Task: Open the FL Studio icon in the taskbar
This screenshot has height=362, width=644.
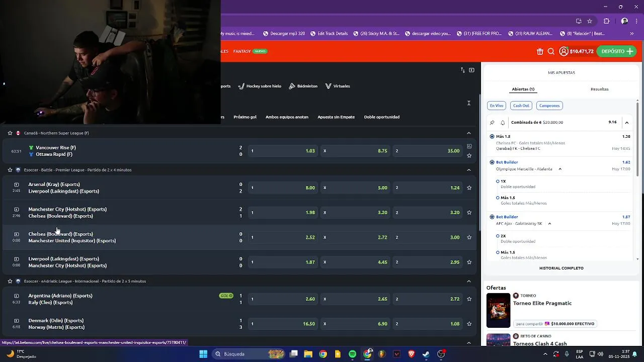Action: tap(382, 354)
